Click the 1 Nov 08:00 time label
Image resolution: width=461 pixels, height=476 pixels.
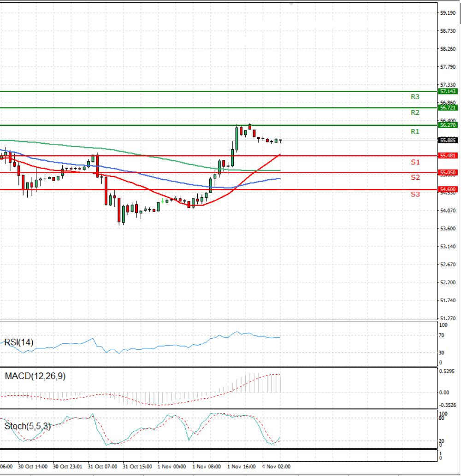(x=207, y=467)
